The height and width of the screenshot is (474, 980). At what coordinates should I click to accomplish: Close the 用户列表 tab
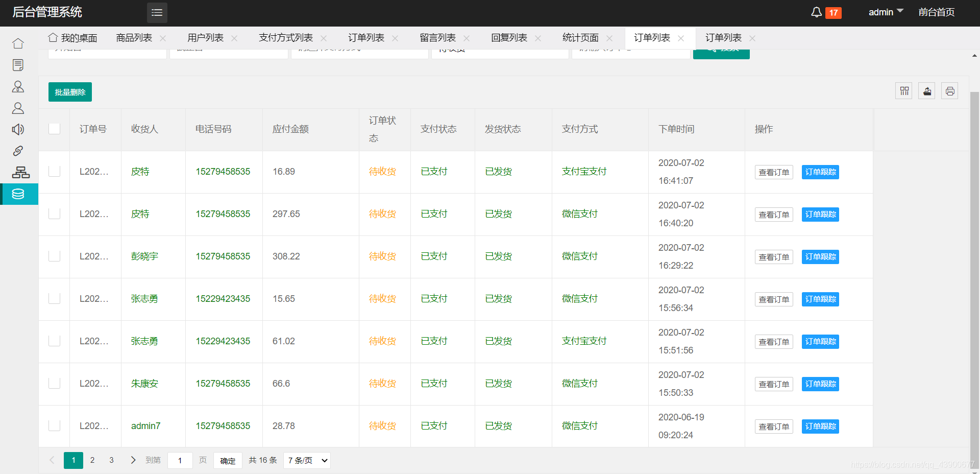234,38
